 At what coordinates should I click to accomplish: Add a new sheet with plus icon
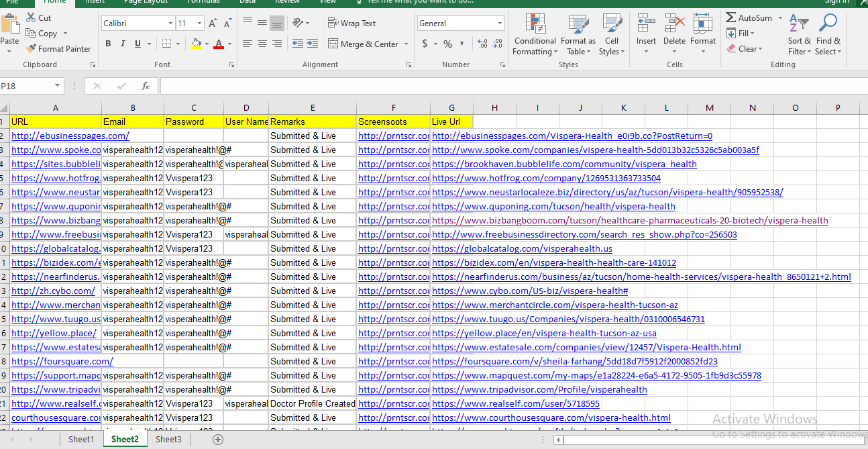218,440
